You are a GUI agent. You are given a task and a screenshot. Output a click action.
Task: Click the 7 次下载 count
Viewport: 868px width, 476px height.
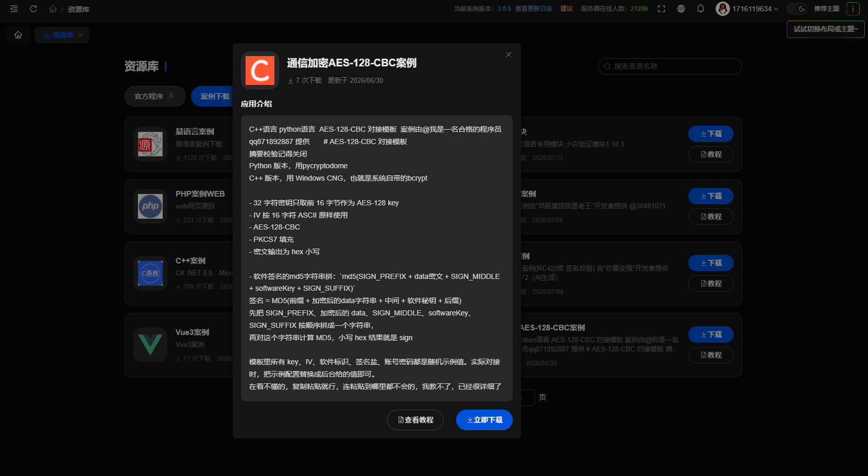coord(305,81)
